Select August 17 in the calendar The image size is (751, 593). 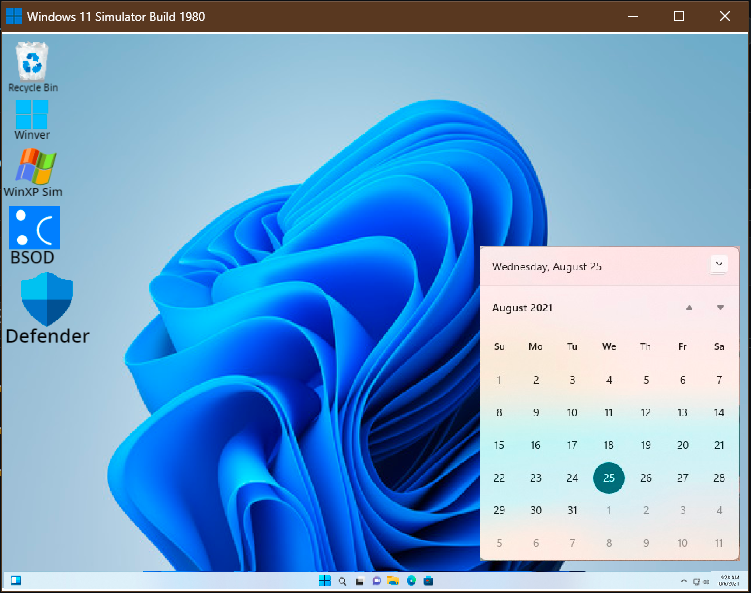point(572,445)
